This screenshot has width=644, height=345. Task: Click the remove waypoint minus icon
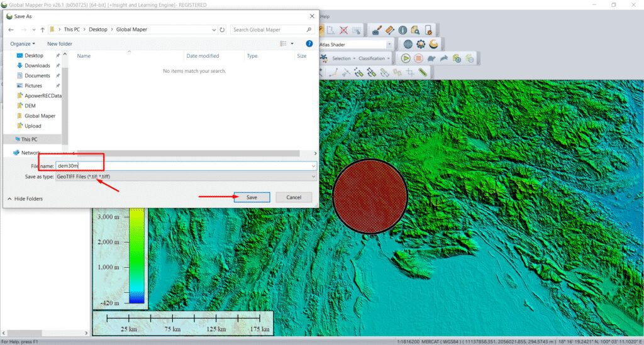tap(469, 58)
